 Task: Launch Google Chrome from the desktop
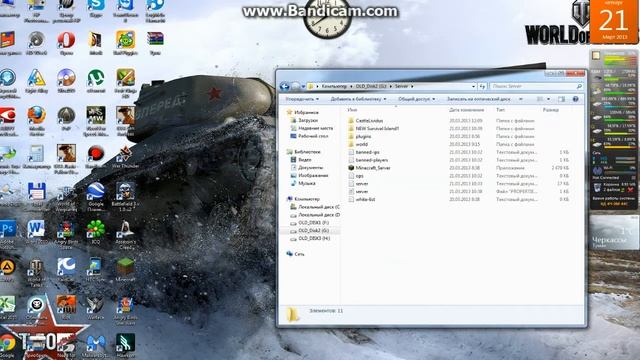coord(8,345)
